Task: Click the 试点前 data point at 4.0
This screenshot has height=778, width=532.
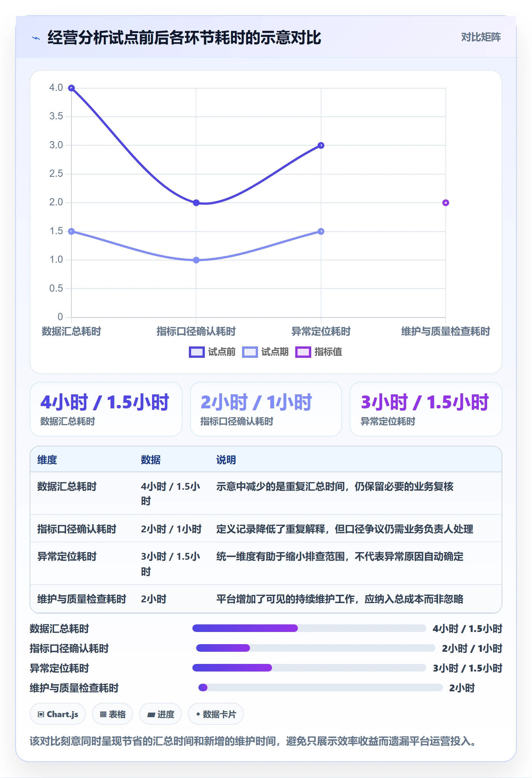Action: 71,88
